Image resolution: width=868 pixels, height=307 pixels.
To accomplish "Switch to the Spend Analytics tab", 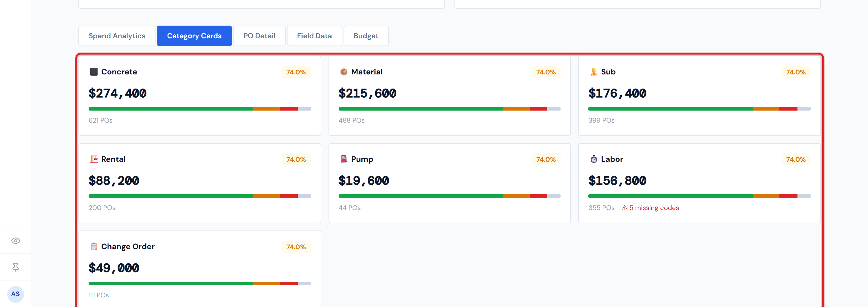I will (x=117, y=36).
